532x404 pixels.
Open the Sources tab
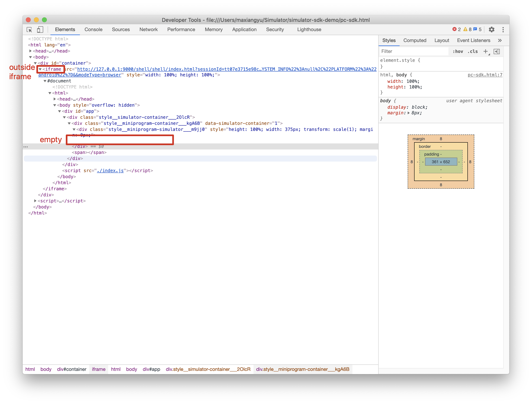coord(121,29)
